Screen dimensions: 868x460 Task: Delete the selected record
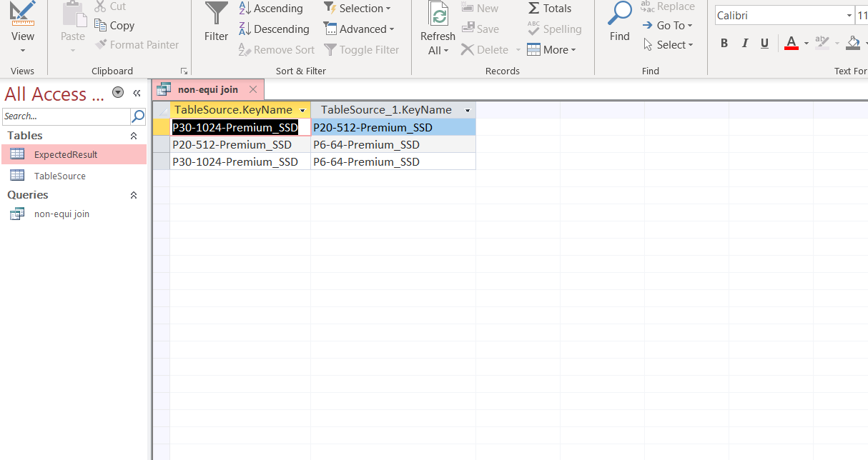(x=485, y=50)
